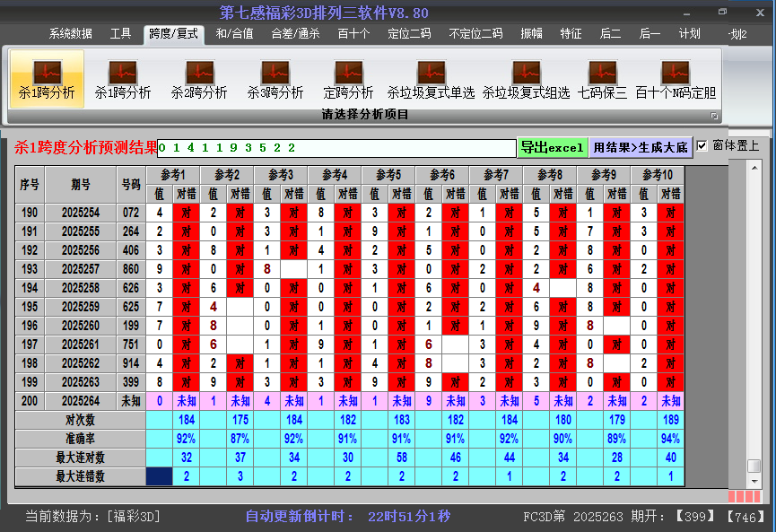Open the 杀2跨分析 analysis tool
Screen dimensions: 776x532
tap(199, 79)
